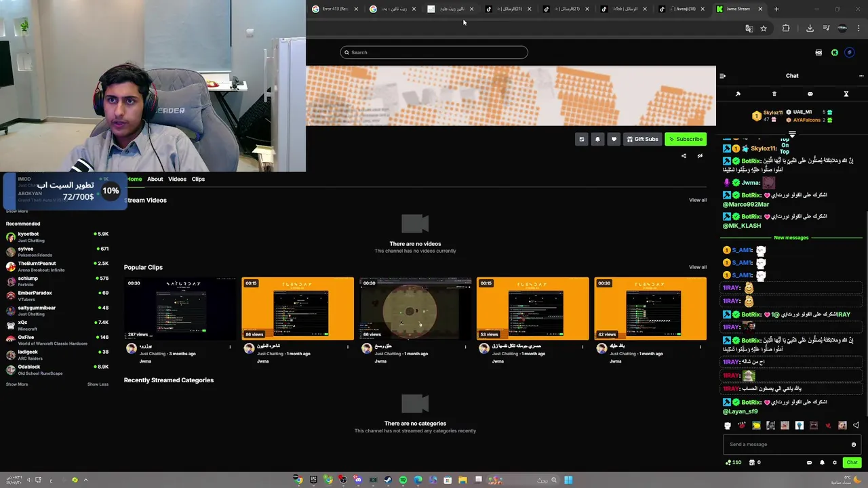Open the clip thumbnail with 53 views
Screen dimensions: 868x488
532,308
